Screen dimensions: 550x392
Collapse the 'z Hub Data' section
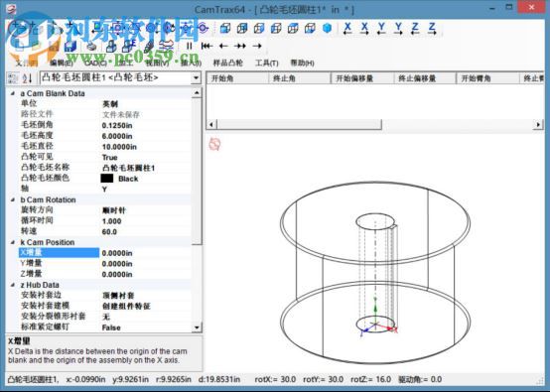point(13,285)
